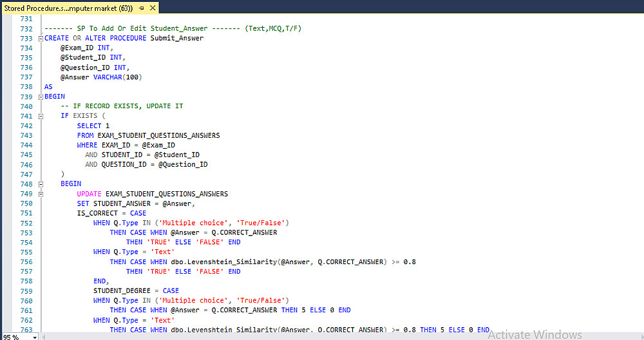
Task: Place cursor on @Exam_ID INT parameter line
Action: point(87,48)
